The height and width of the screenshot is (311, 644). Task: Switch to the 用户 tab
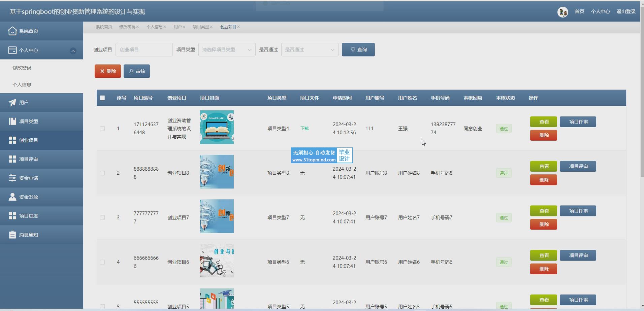(178, 27)
